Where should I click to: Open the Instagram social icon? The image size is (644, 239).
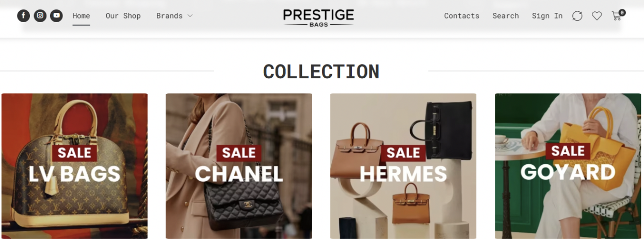click(40, 16)
